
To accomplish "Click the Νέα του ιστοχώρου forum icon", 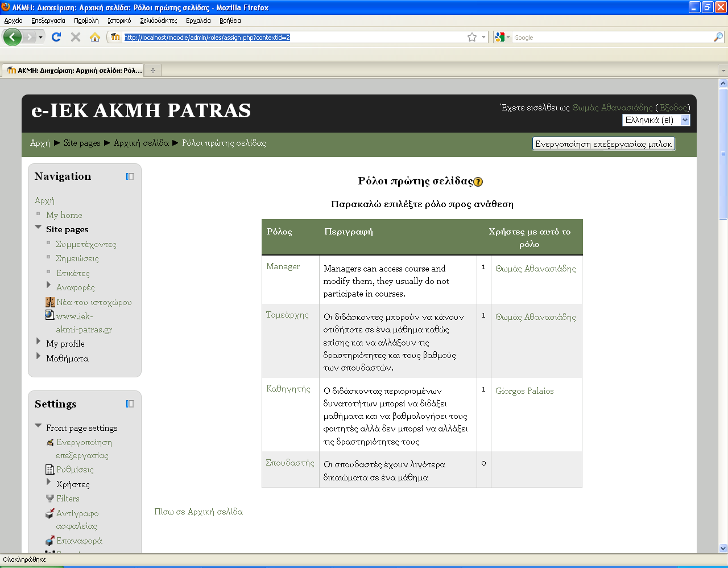I will tap(50, 302).
